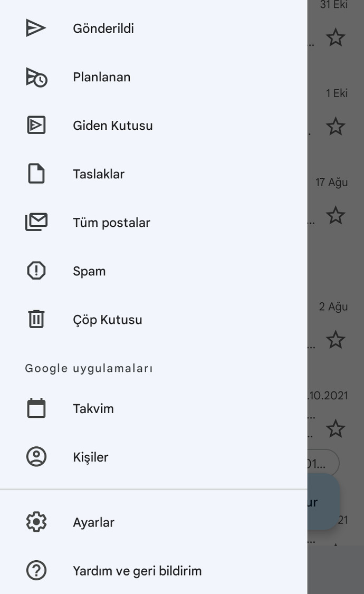Click the Çöp Kutusu trash icon
364x594 pixels.
click(36, 319)
